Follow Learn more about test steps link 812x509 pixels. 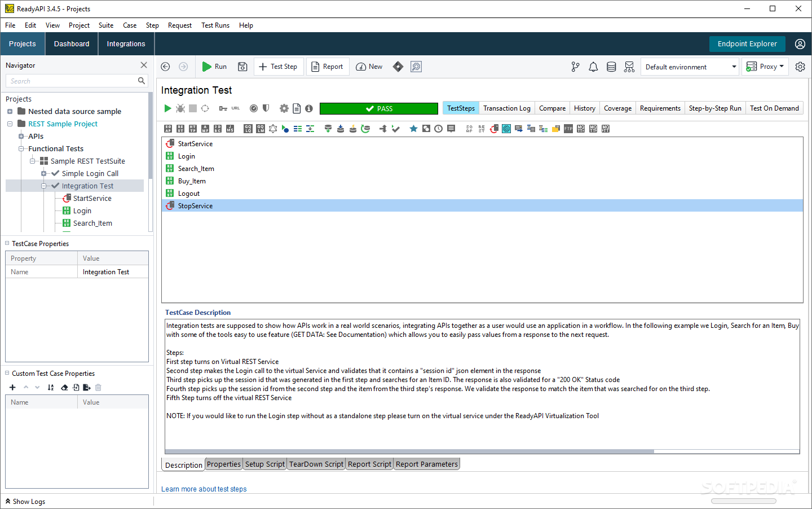204,489
